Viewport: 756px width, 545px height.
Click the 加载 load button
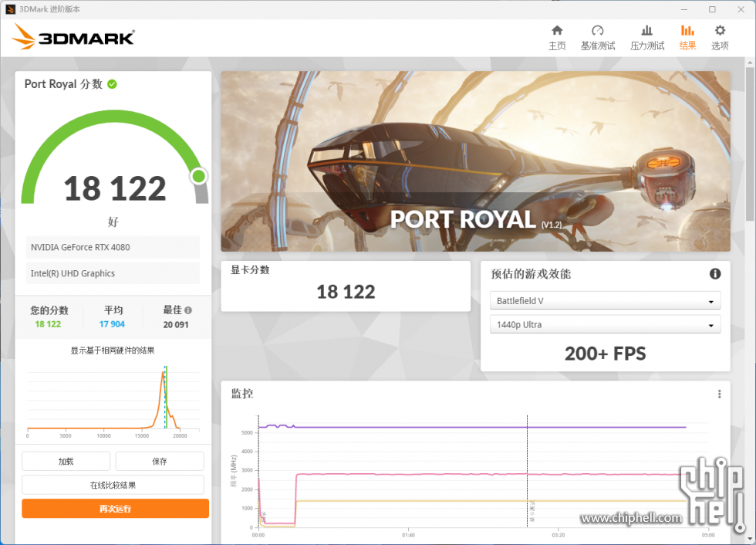click(66, 461)
